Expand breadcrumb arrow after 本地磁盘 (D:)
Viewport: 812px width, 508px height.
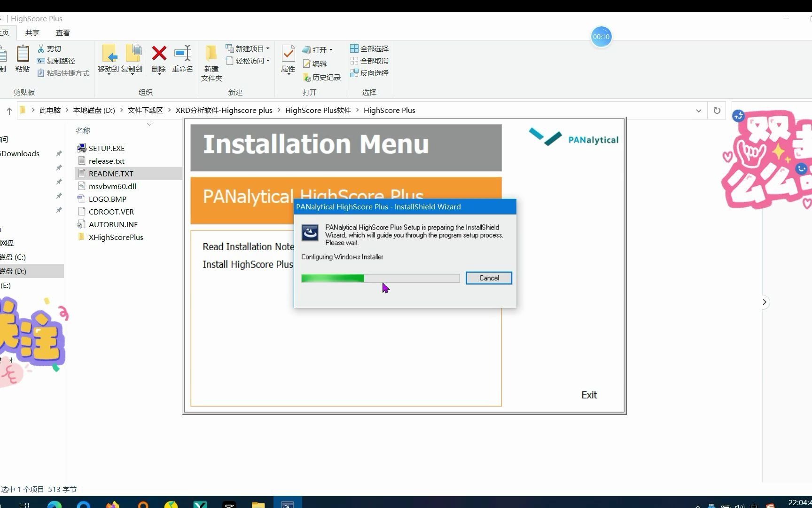(121, 110)
